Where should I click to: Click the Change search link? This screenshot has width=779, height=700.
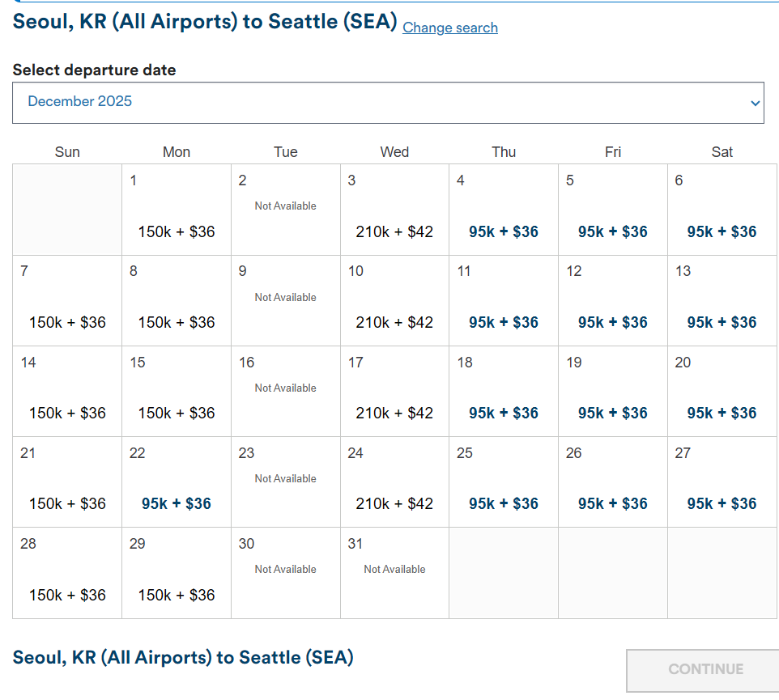click(x=450, y=28)
